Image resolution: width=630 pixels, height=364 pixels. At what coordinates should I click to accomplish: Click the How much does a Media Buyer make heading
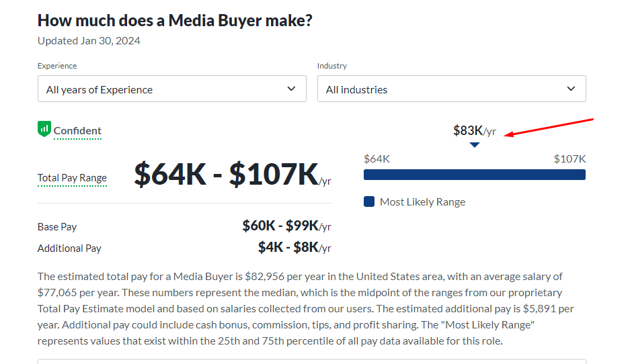coord(175,20)
